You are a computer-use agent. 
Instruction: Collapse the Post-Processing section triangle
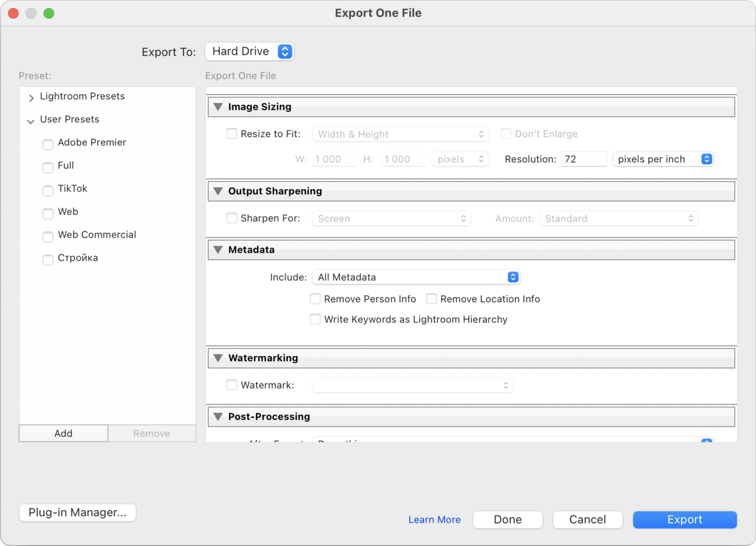pyautogui.click(x=218, y=417)
